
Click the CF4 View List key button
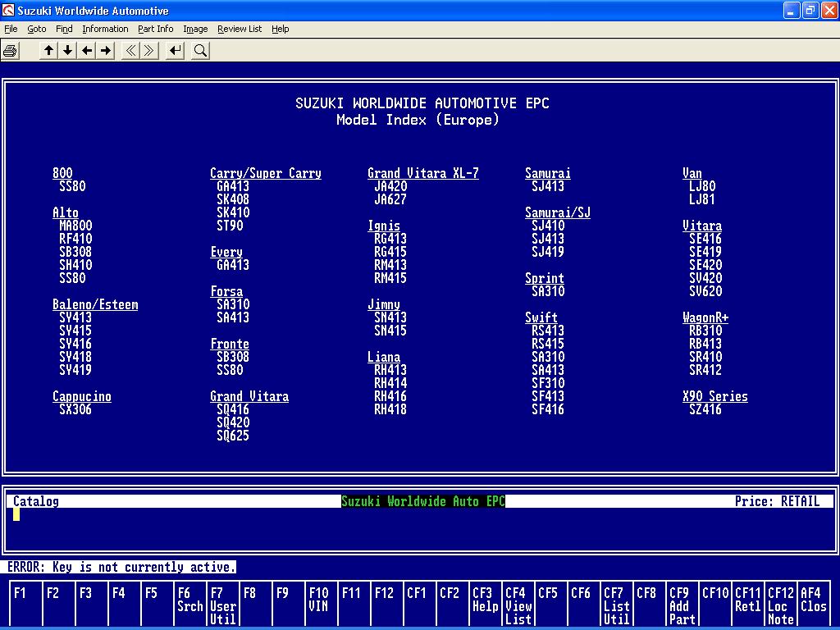pos(518,604)
